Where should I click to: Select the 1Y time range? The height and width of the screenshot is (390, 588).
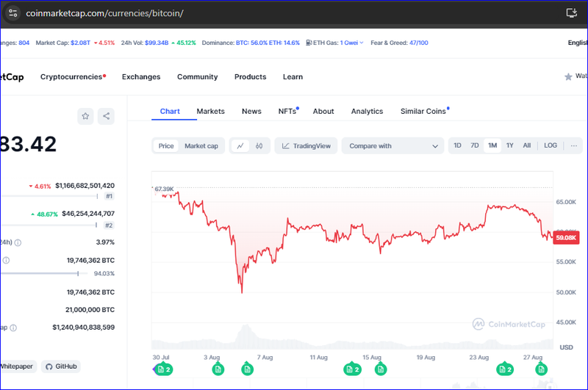[509, 145]
